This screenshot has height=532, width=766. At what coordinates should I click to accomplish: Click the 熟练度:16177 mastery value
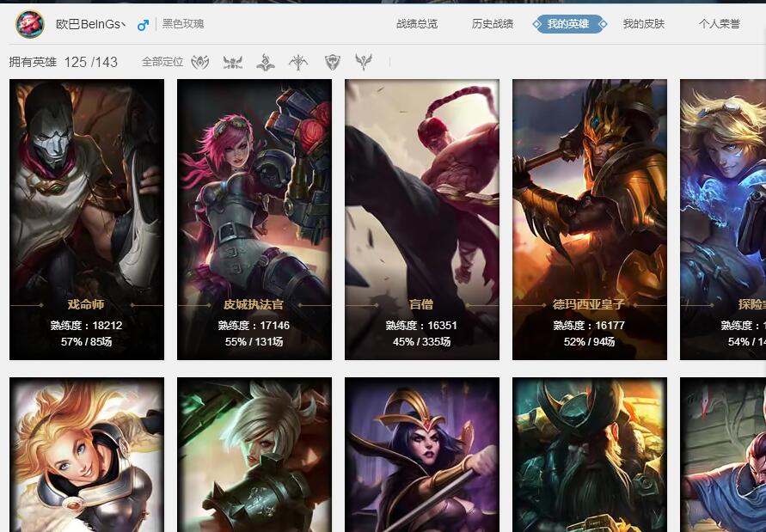(589, 326)
